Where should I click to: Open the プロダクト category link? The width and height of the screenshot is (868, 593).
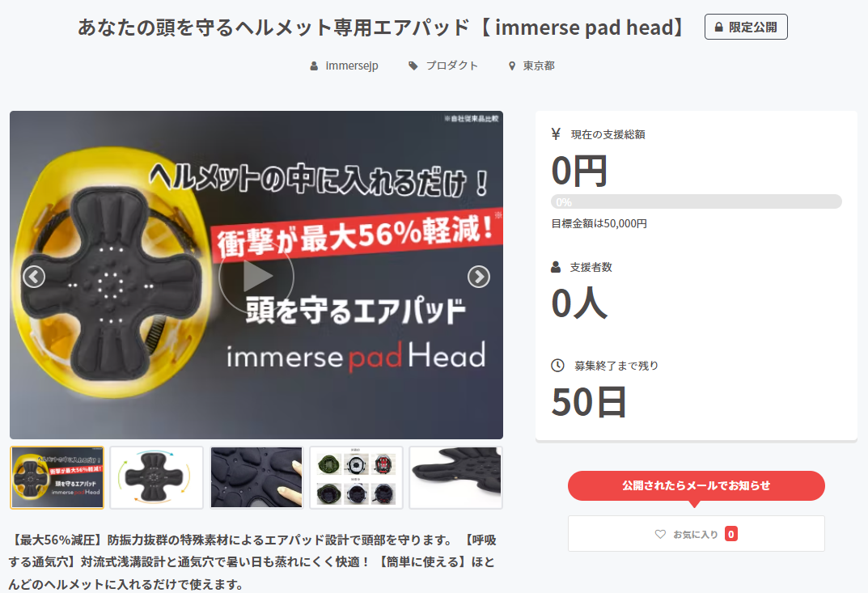[451, 66]
